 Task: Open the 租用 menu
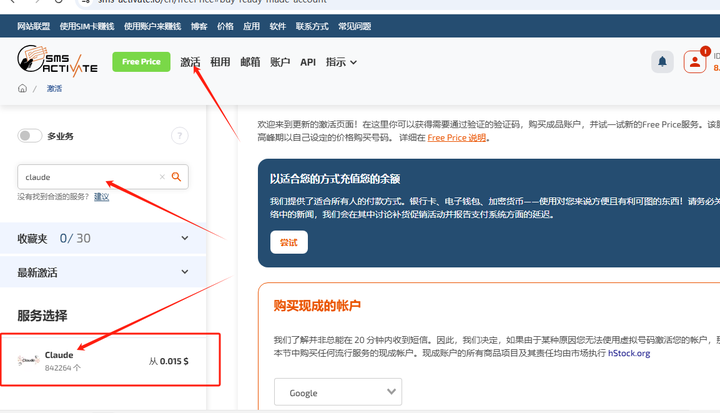[220, 62]
